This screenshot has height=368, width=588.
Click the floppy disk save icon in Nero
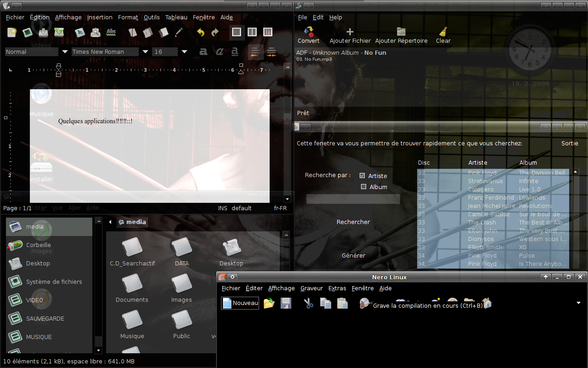[286, 303]
